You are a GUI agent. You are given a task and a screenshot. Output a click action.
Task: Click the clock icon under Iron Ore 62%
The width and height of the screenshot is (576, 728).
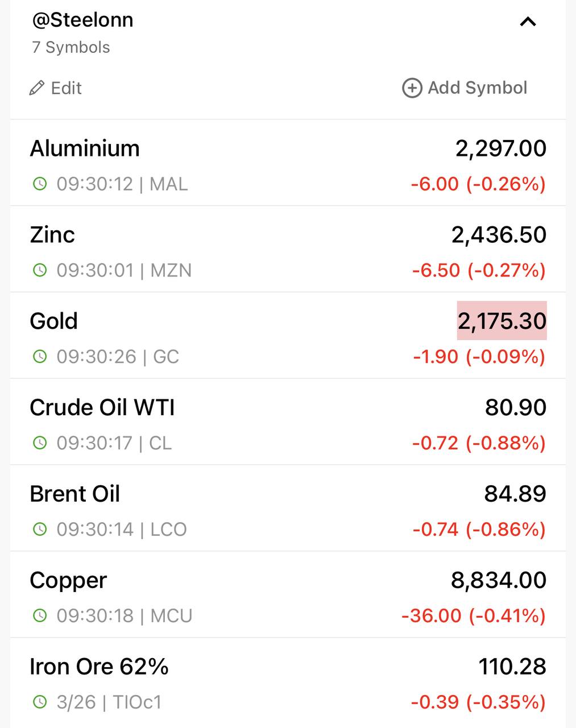(40, 702)
